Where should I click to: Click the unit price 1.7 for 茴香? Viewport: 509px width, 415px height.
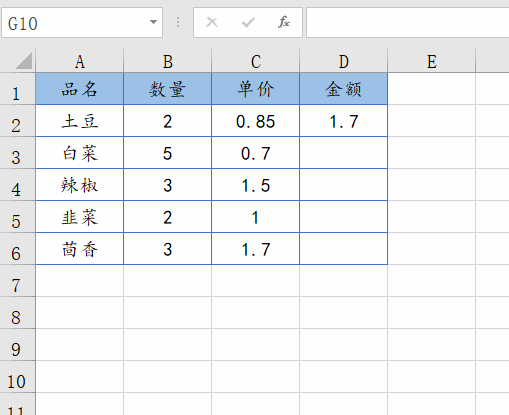pos(256,249)
